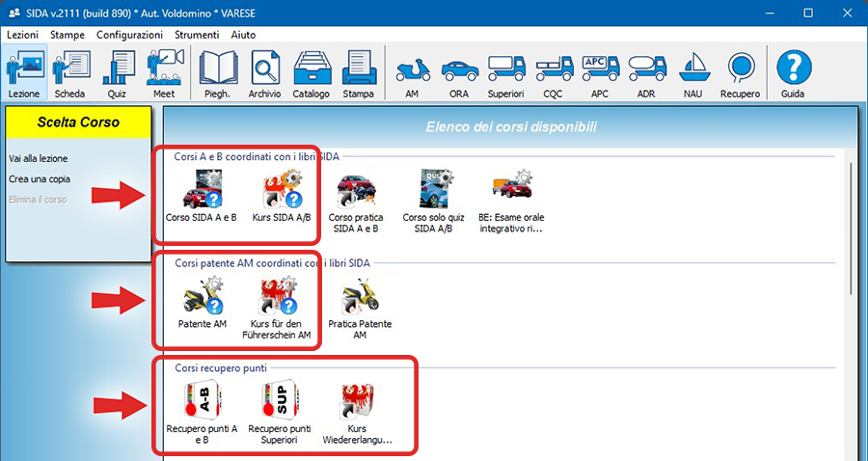The height and width of the screenshot is (461, 868).
Task: Open the Guida help icon
Action: pos(793,74)
